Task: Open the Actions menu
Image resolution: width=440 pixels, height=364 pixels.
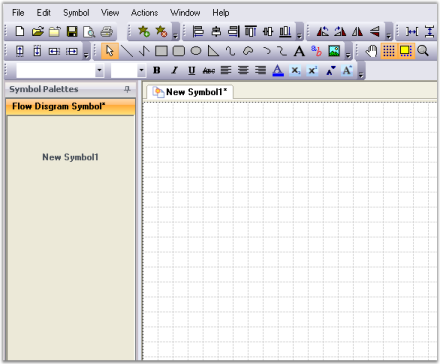Action: click(144, 13)
